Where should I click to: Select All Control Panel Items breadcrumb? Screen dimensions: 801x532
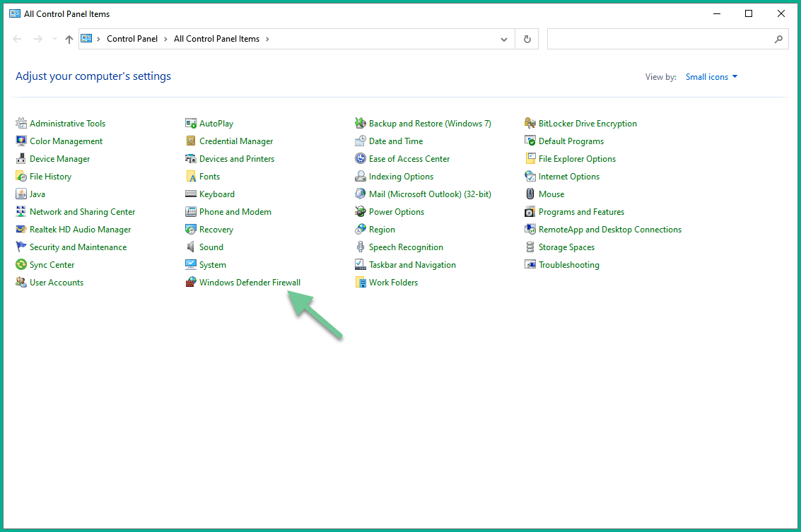click(x=216, y=40)
